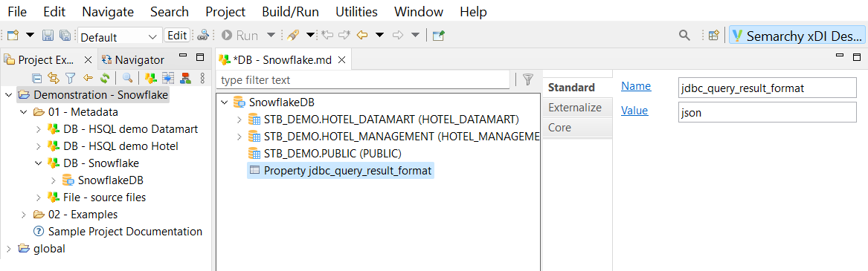This screenshot has width=868, height=271.
Task: Expand DB - HSQL demo Datamart
Action: [x=38, y=129]
